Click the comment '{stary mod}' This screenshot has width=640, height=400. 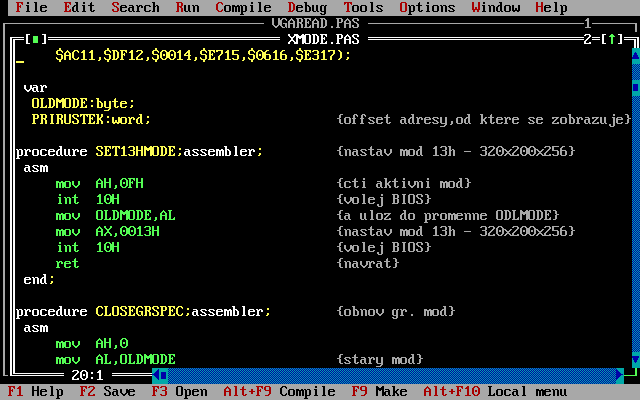tap(380, 360)
